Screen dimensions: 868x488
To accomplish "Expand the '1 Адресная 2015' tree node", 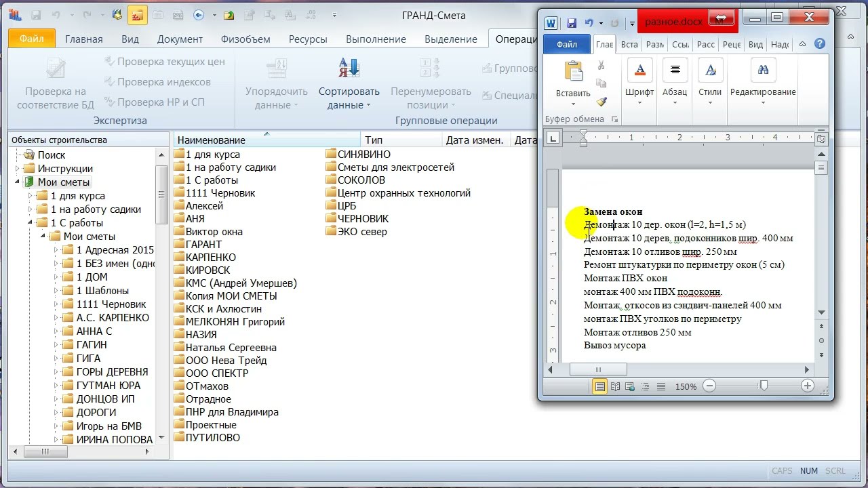I will (56, 250).
